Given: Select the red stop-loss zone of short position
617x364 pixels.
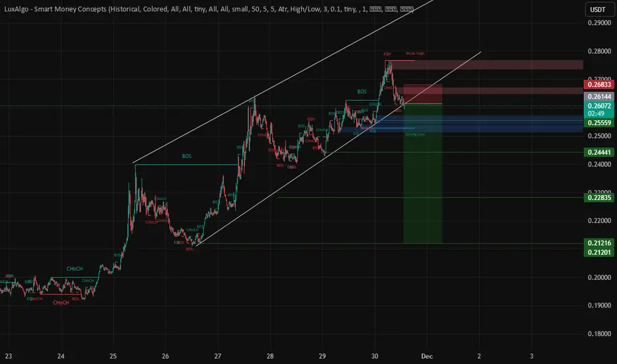Looking at the screenshot, I should click(x=422, y=94).
